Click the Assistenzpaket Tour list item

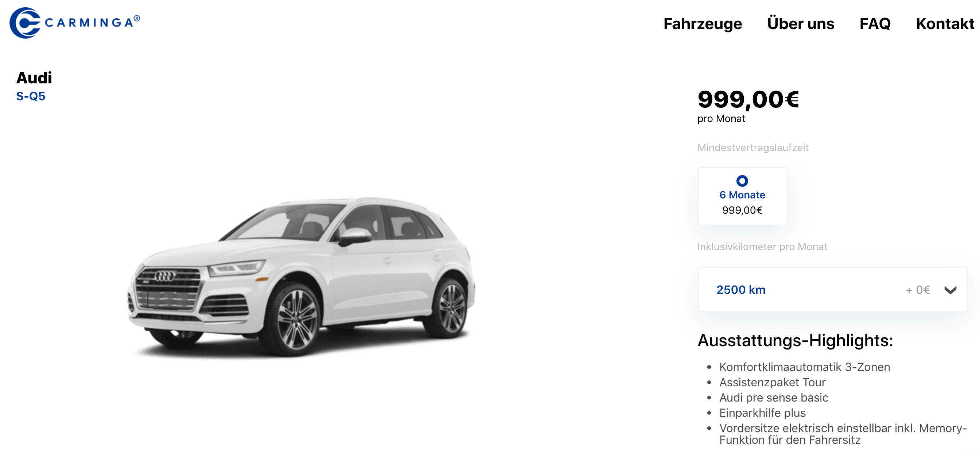tap(772, 382)
